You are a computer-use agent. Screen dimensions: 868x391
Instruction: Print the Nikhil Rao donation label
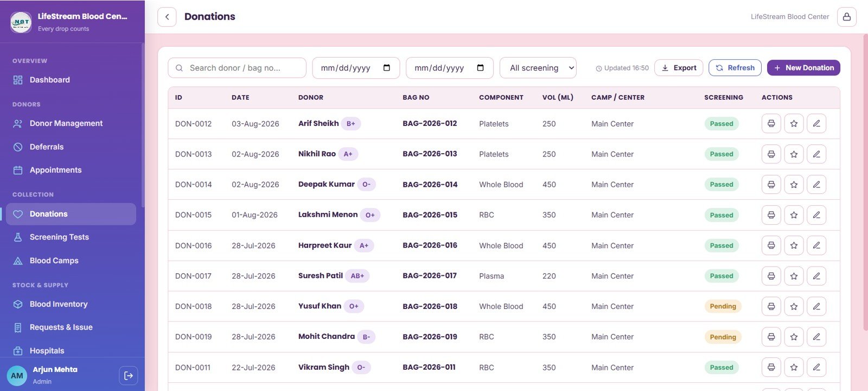771,154
